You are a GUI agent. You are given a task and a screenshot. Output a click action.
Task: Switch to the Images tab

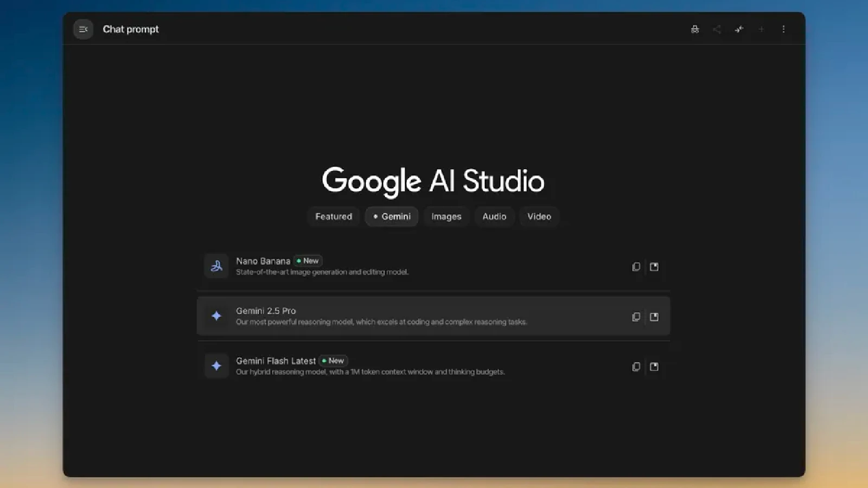click(446, 216)
